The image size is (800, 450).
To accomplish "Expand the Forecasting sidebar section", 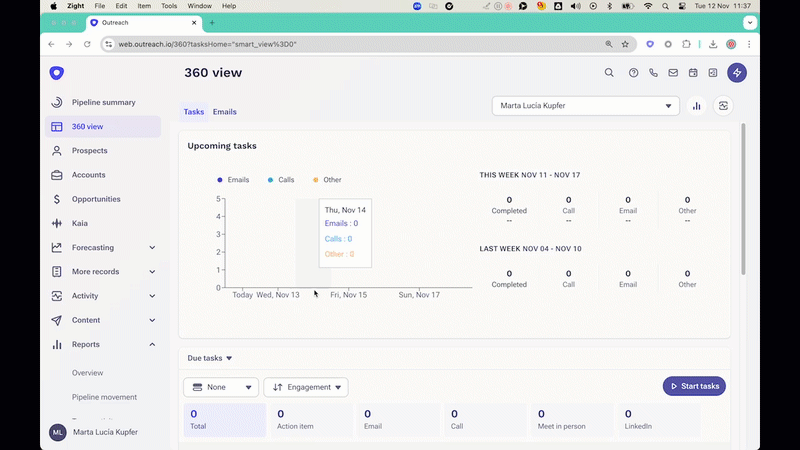I will [x=152, y=248].
